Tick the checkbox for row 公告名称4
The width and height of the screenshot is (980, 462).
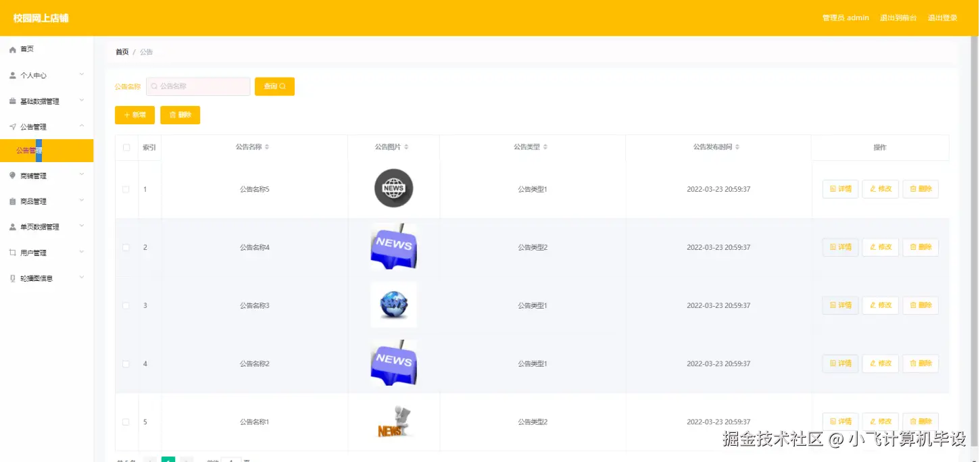click(x=126, y=248)
